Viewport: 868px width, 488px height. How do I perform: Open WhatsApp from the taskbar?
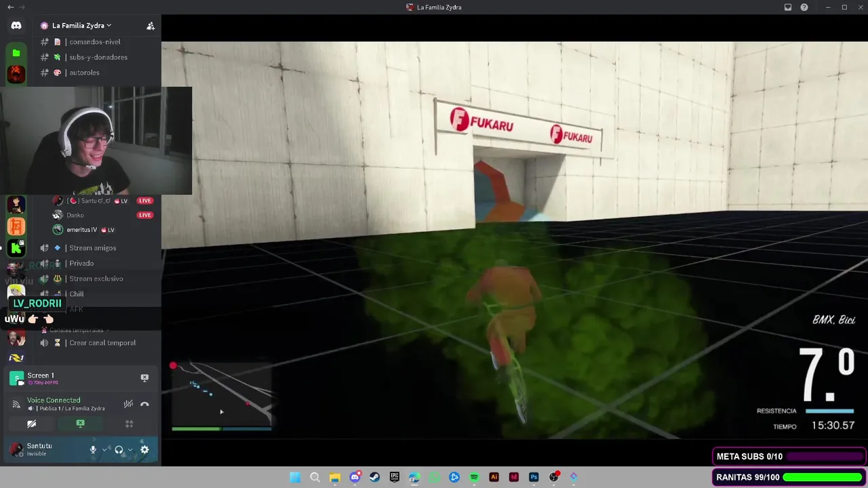click(x=435, y=477)
